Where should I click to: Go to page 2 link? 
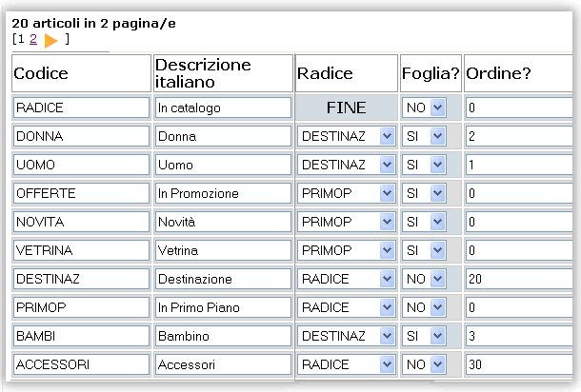33,39
